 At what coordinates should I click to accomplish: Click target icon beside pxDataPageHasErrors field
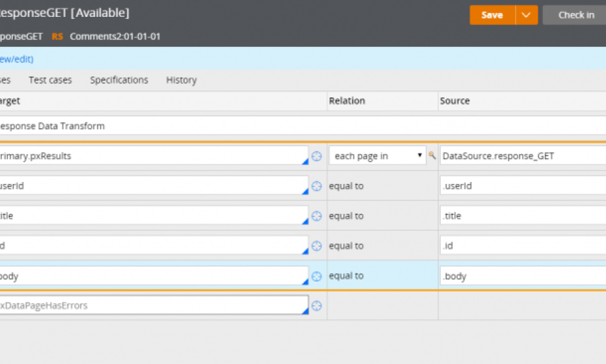[x=317, y=305]
